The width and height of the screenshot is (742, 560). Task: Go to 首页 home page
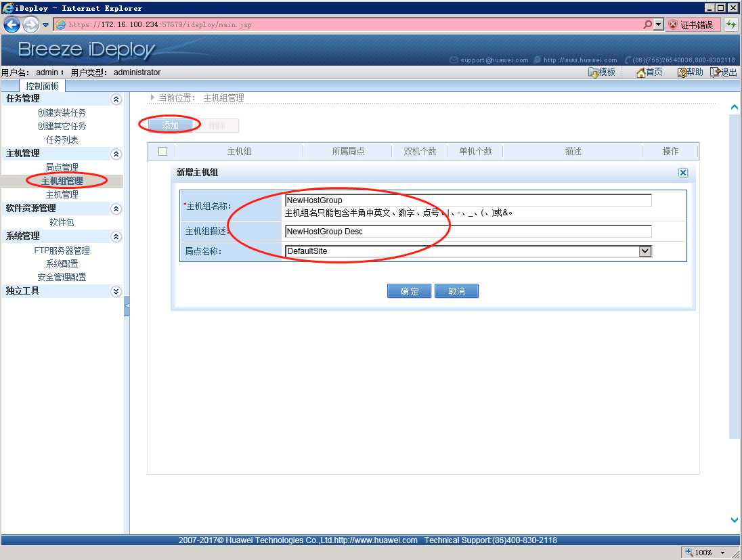(x=649, y=72)
